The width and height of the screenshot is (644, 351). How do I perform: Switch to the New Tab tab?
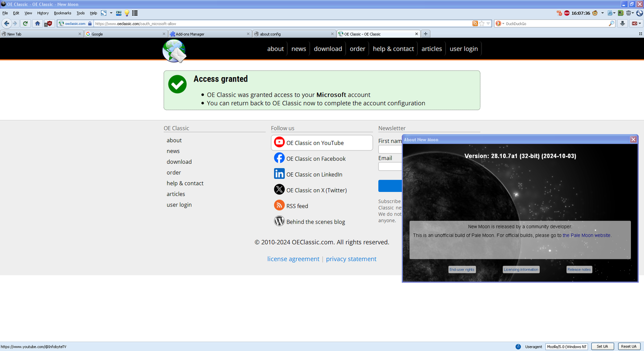click(x=41, y=34)
